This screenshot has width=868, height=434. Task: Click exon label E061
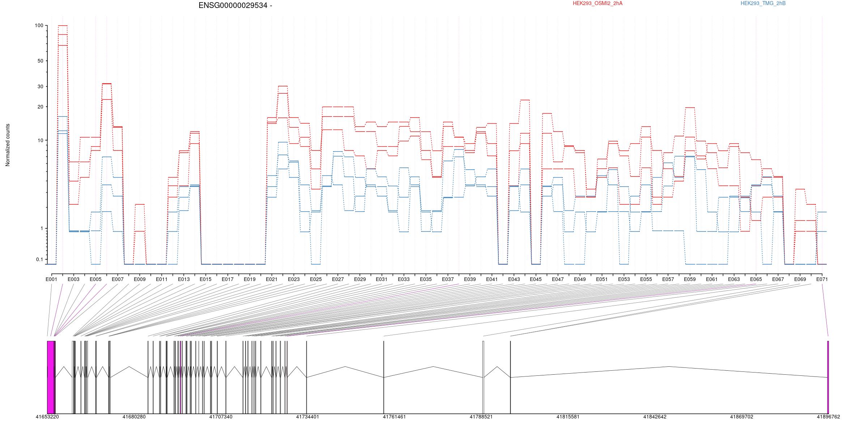[712, 279]
